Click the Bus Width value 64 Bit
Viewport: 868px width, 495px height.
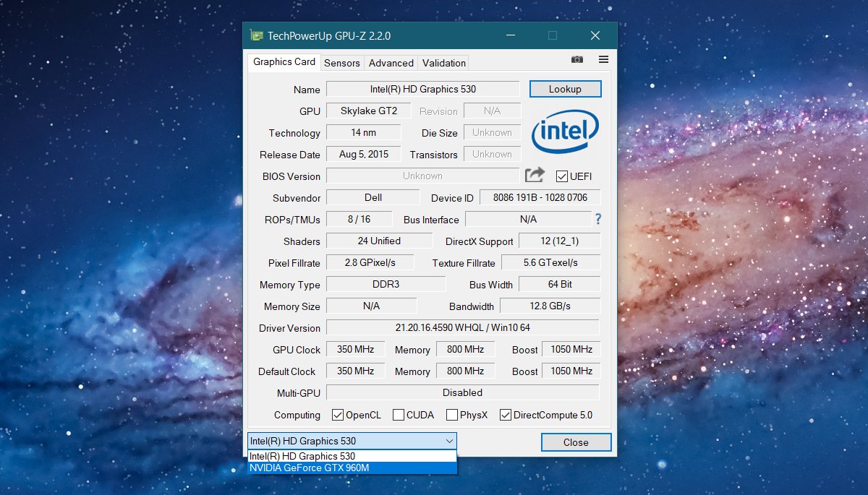(560, 284)
